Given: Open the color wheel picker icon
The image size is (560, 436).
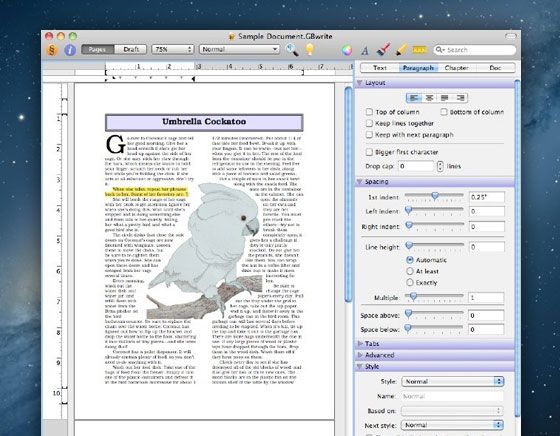Looking at the screenshot, I should [x=347, y=50].
